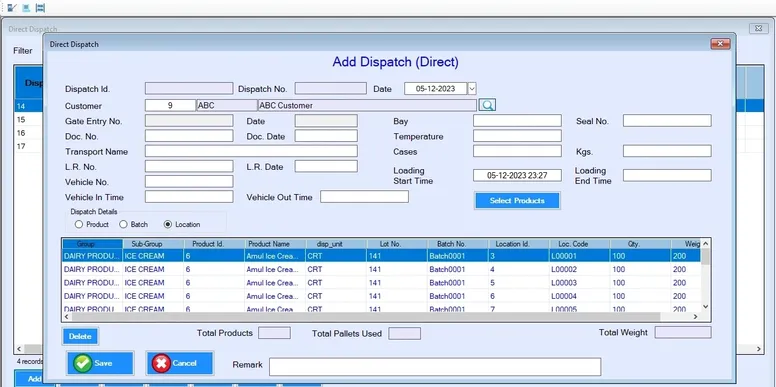Click the Location Id. column header
Viewport: 776px width, 387px height.
pos(519,244)
